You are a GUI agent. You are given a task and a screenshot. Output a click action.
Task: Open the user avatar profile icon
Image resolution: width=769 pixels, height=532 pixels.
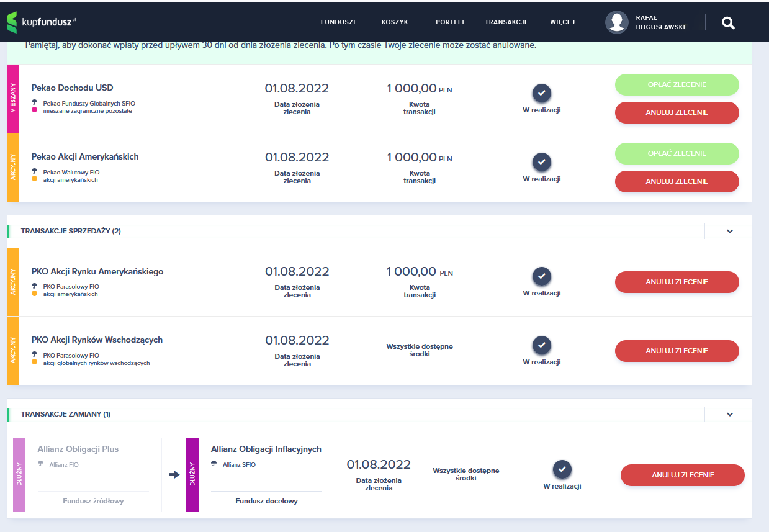tap(616, 22)
